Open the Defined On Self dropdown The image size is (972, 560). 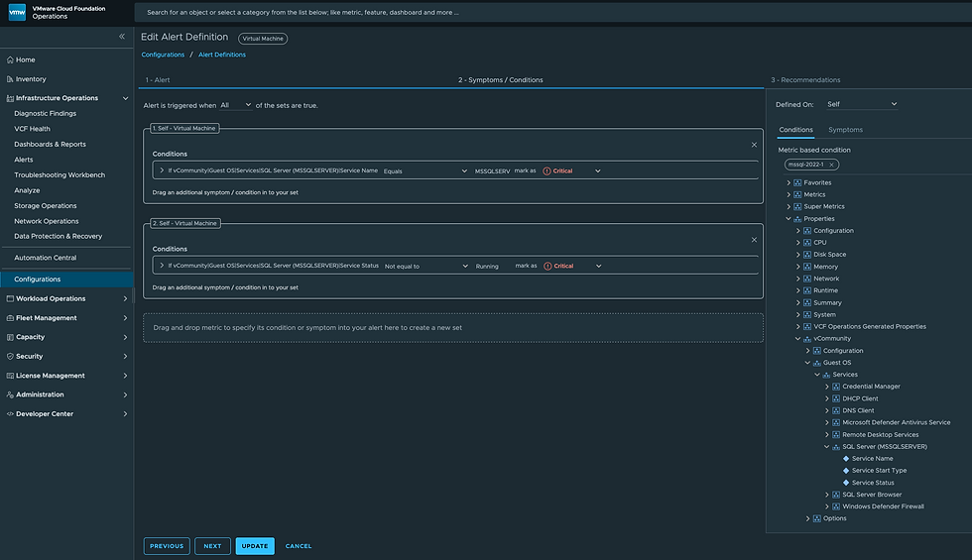(862, 104)
